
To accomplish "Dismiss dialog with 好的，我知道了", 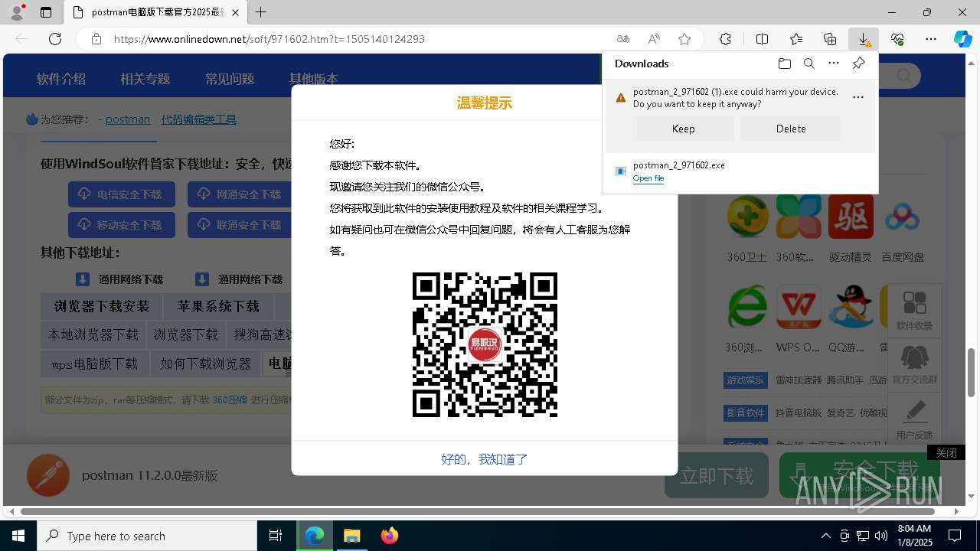I will point(485,459).
